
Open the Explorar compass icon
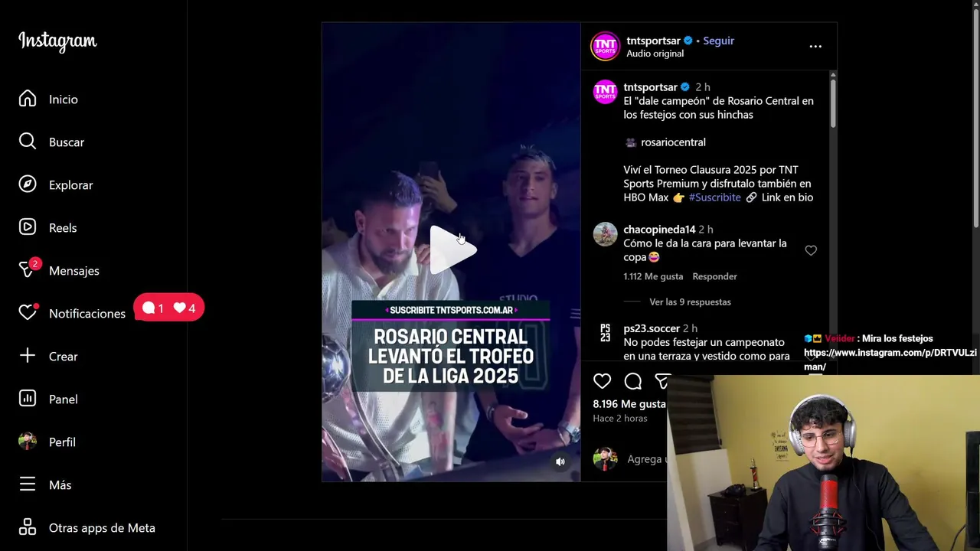pos(28,184)
